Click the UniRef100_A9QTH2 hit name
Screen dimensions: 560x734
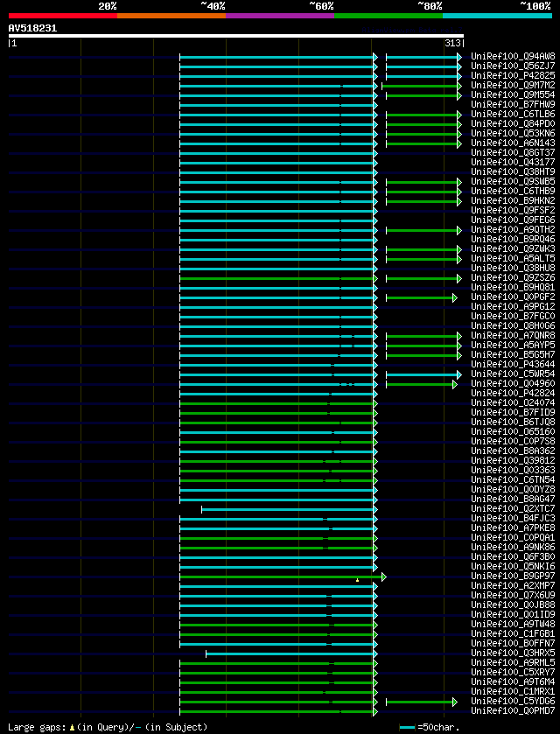pos(513,230)
